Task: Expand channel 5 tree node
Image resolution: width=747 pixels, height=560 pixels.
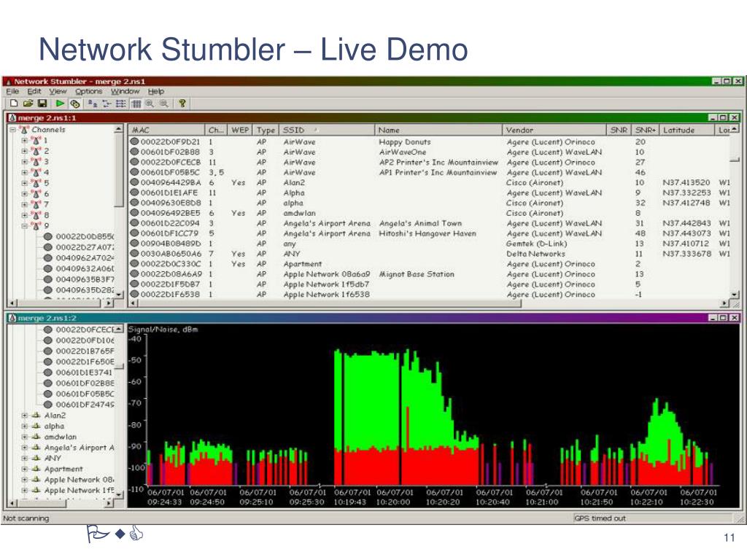Action: tap(24, 183)
